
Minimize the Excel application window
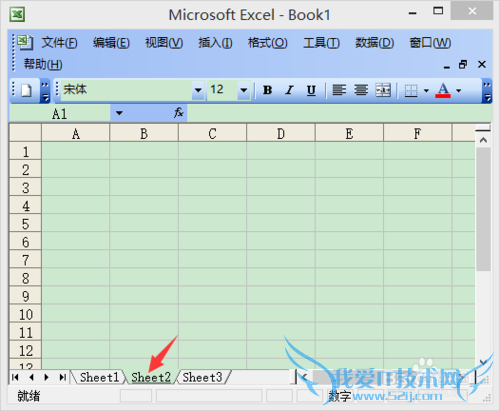tap(413, 13)
